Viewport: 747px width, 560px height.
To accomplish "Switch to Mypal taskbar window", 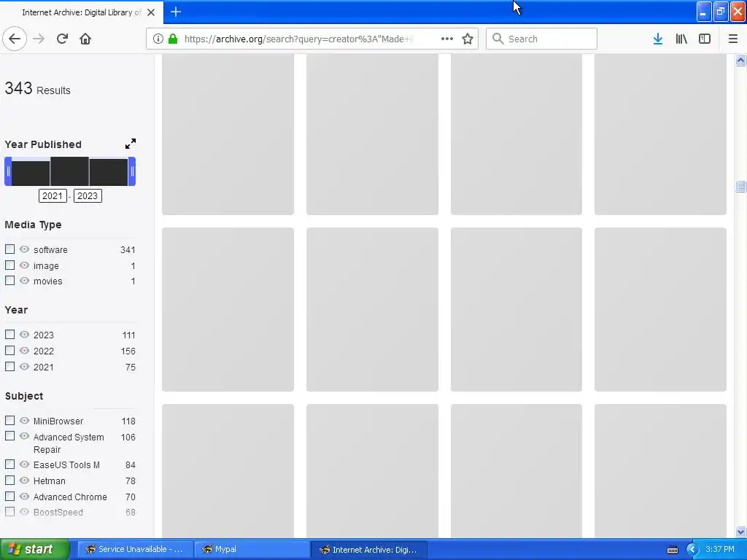I will [252, 549].
